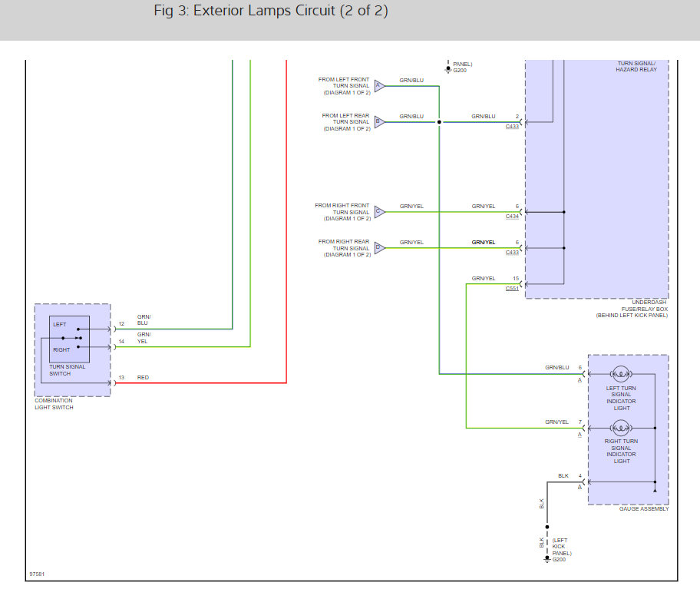Image resolution: width=700 pixels, height=599 pixels.
Task: Click the GRN/YEL label beside switch pin 14
Action: 144,338
